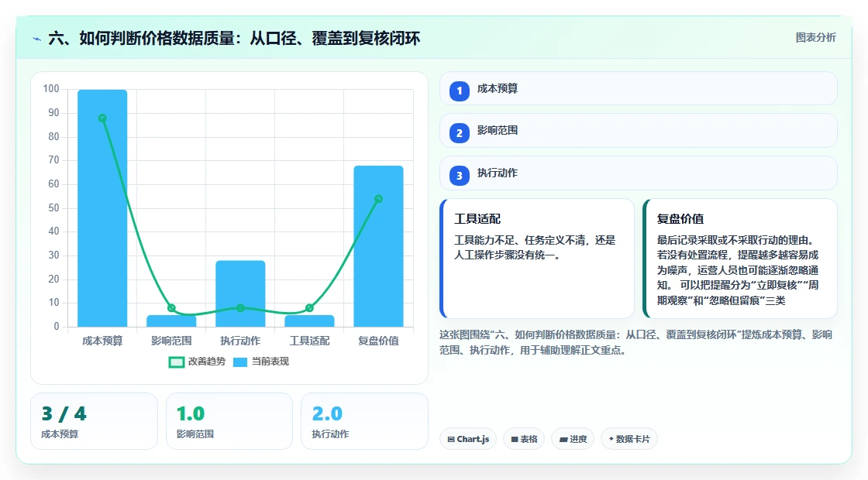Click the 执行动作 x-axis label

click(x=240, y=341)
